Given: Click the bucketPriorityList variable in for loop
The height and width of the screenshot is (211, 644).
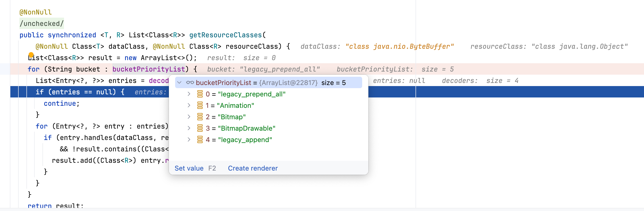Looking at the screenshot, I should pos(149,69).
